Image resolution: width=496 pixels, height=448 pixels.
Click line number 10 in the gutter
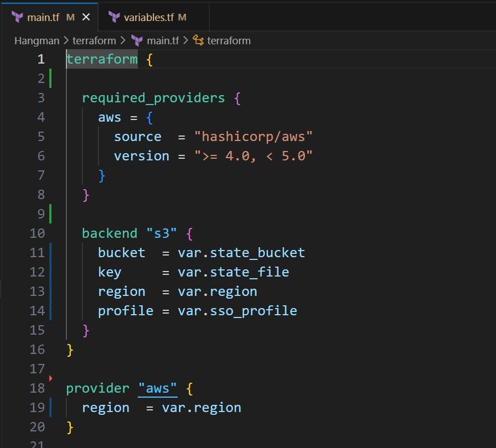(37, 233)
